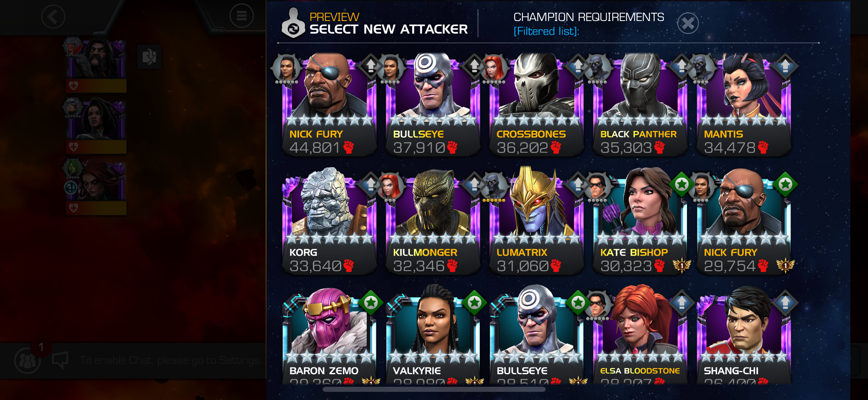
Task: Pick Korg champion card
Action: coord(329,221)
